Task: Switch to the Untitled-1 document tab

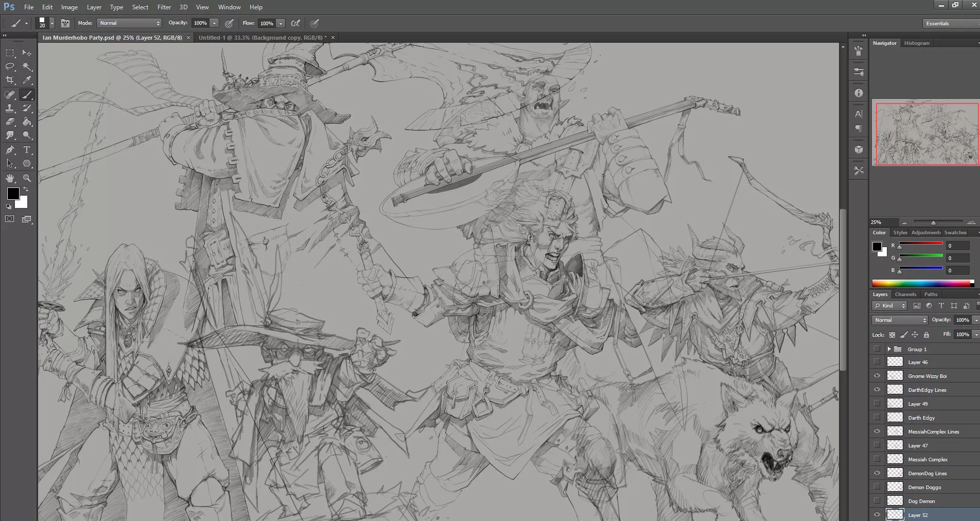Action: click(261, 38)
